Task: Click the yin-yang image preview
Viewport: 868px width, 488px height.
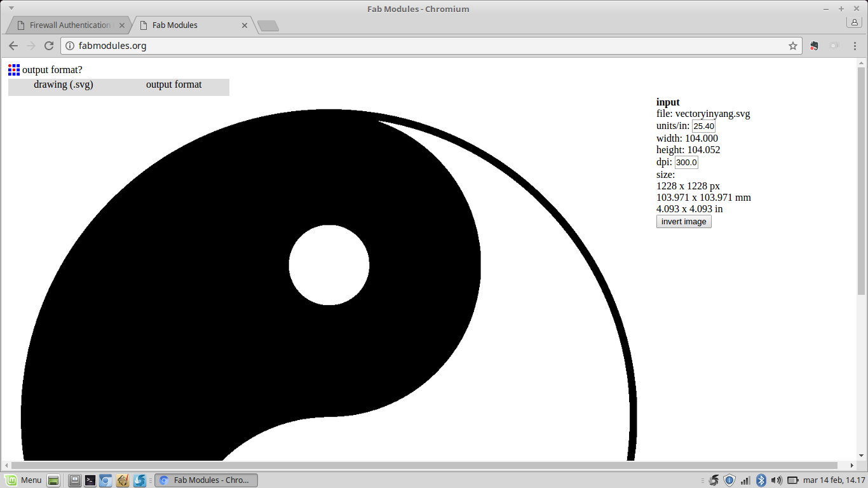Action: coord(329,285)
